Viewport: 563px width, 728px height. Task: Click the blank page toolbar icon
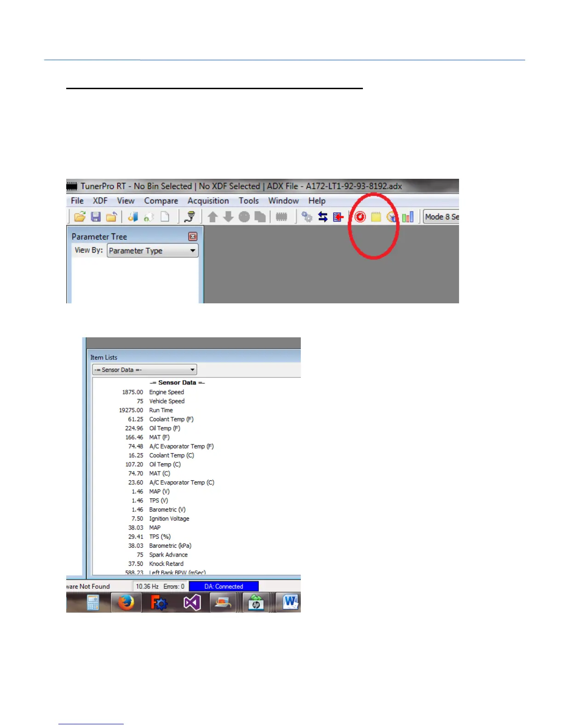point(165,217)
